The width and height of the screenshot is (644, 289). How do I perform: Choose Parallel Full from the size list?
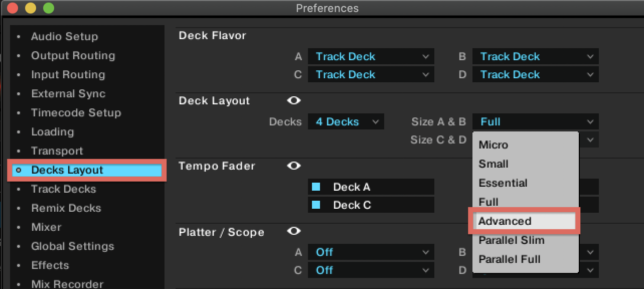click(526, 259)
